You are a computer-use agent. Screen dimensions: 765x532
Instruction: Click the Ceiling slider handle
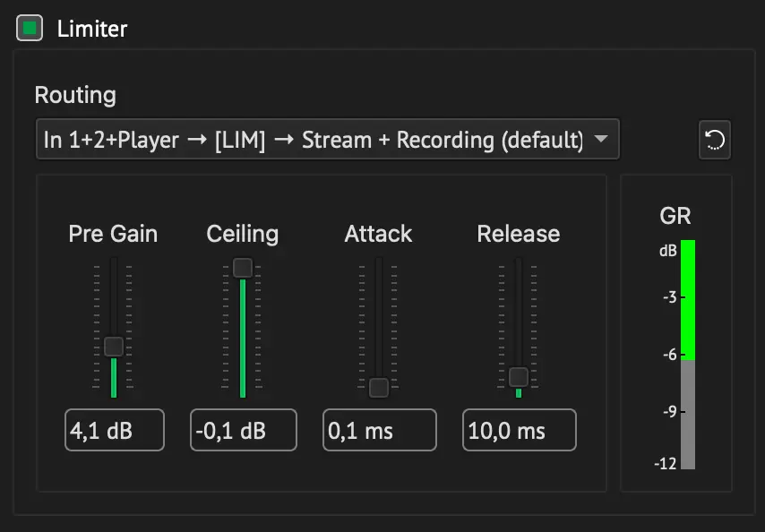(x=243, y=268)
